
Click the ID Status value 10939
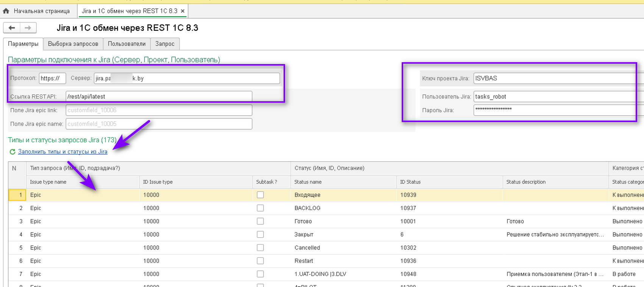click(x=449, y=195)
